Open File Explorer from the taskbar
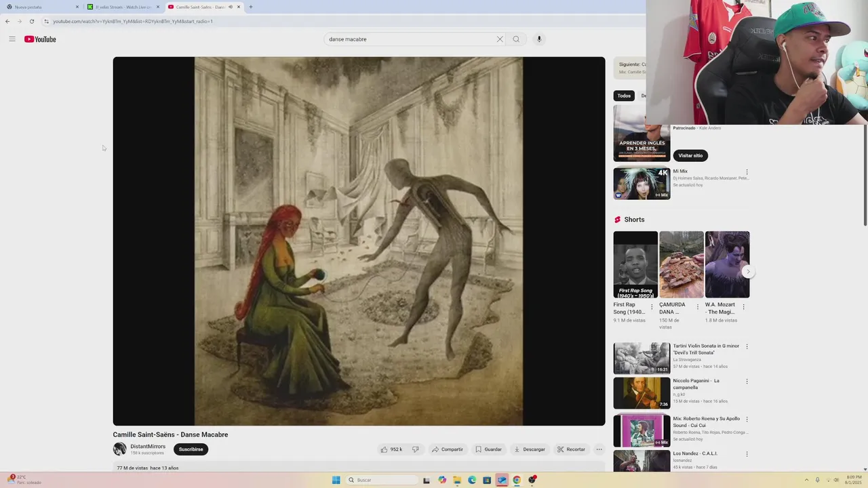Screen dimensions: 868x488 point(457,480)
